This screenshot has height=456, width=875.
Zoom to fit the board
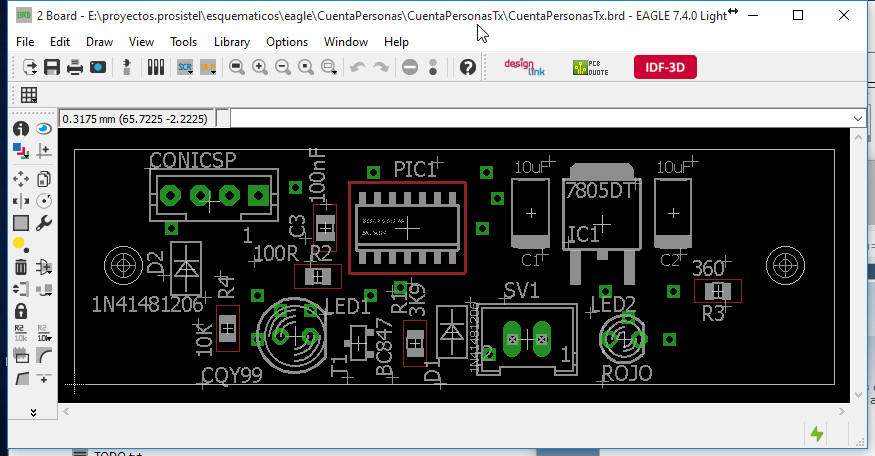237,68
